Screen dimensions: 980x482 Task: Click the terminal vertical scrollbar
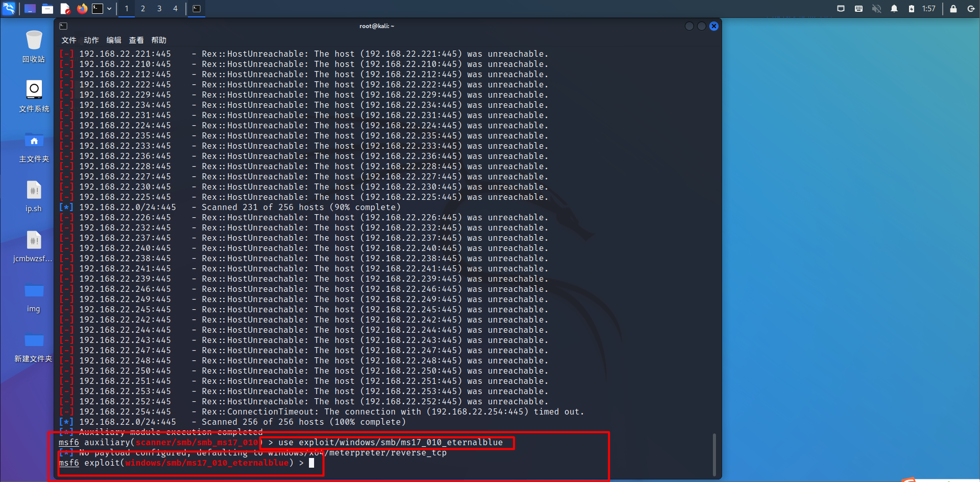[x=714, y=455]
